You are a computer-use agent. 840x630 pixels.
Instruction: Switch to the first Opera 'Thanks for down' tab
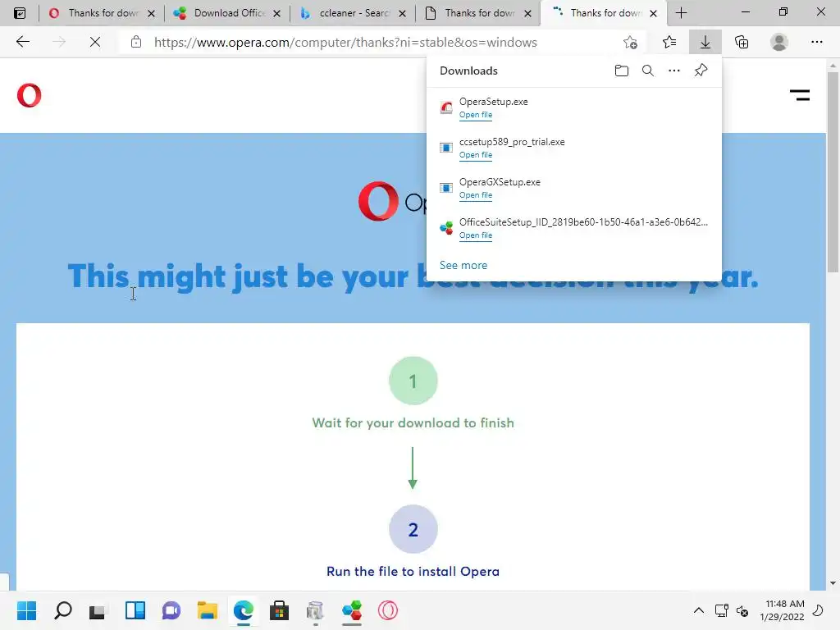coord(101,13)
